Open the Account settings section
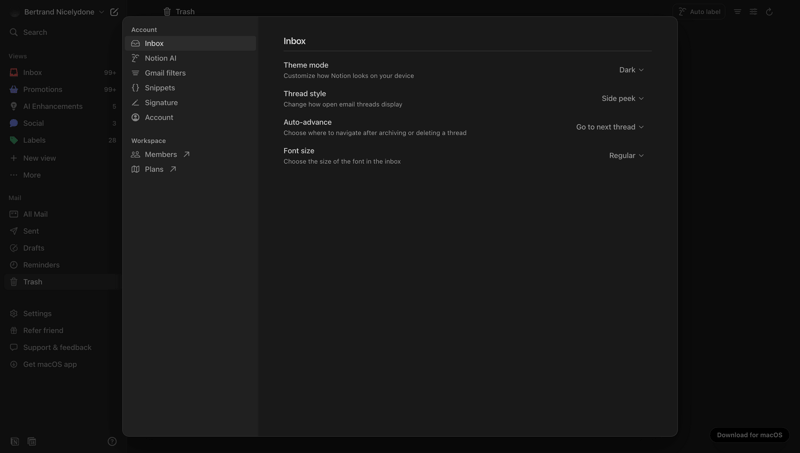 190,117
